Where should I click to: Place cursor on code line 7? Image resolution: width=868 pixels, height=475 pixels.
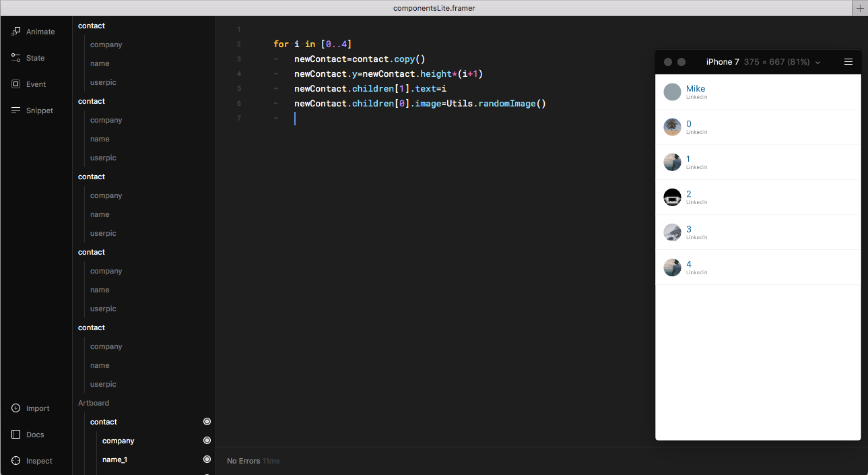coord(295,119)
